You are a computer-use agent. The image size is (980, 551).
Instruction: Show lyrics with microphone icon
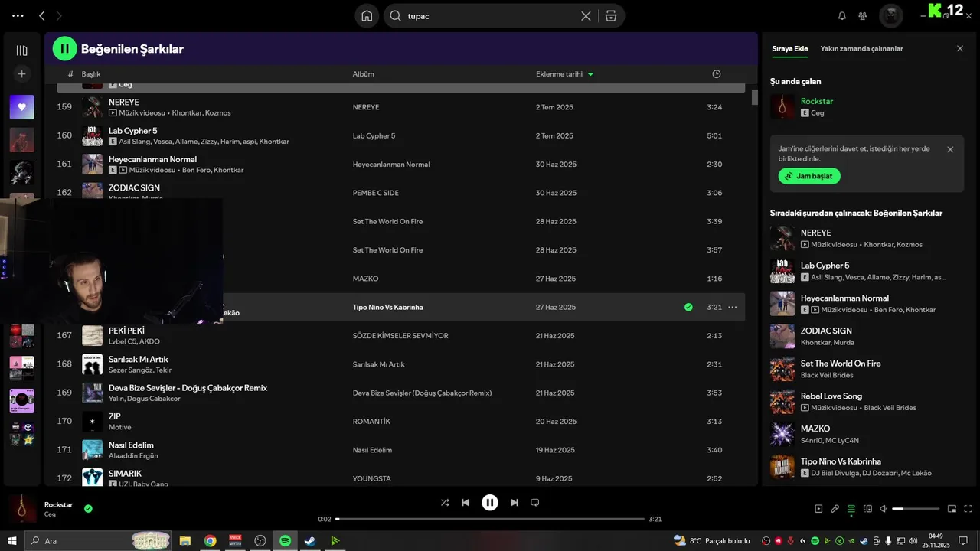pos(835,508)
